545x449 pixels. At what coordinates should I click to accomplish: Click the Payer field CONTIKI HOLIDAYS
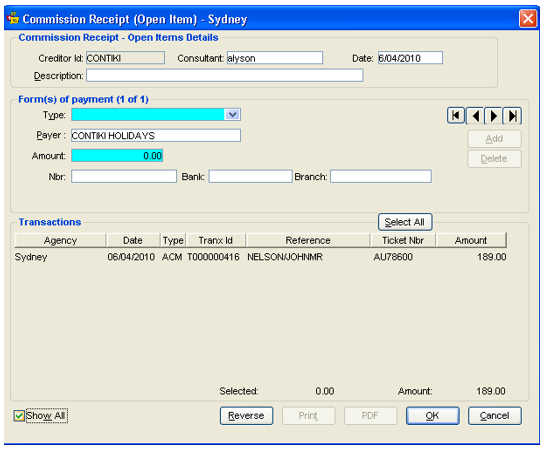pyautogui.click(x=156, y=135)
